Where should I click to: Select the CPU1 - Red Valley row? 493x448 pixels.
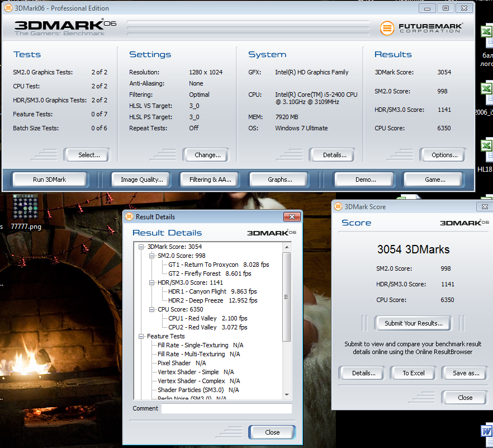[x=207, y=318]
